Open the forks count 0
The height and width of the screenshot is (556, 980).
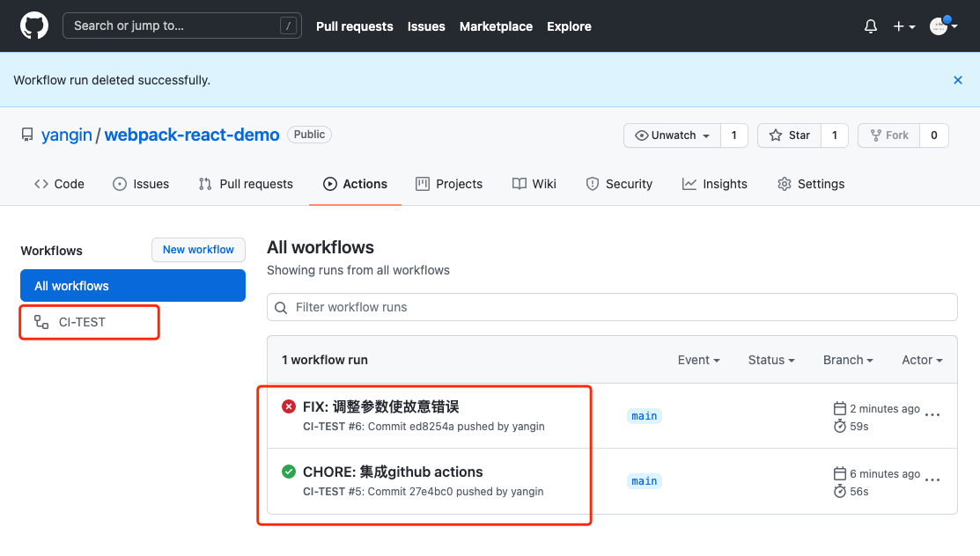(933, 135)
